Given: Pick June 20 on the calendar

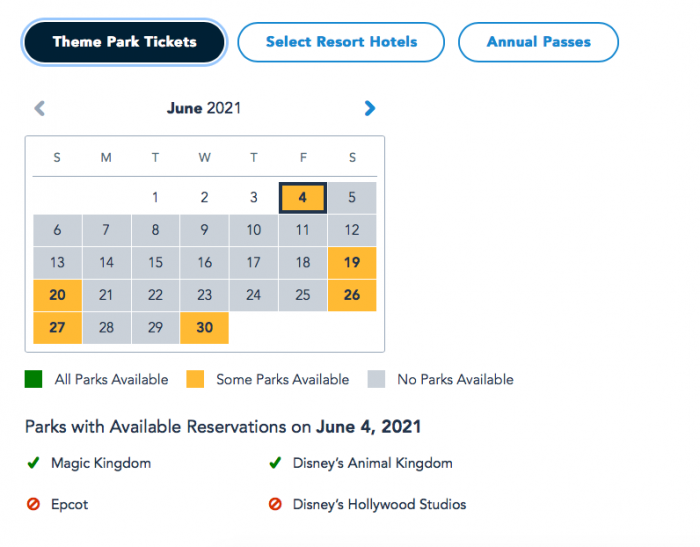Looking at the screenshot, I should tap(57, 295).
